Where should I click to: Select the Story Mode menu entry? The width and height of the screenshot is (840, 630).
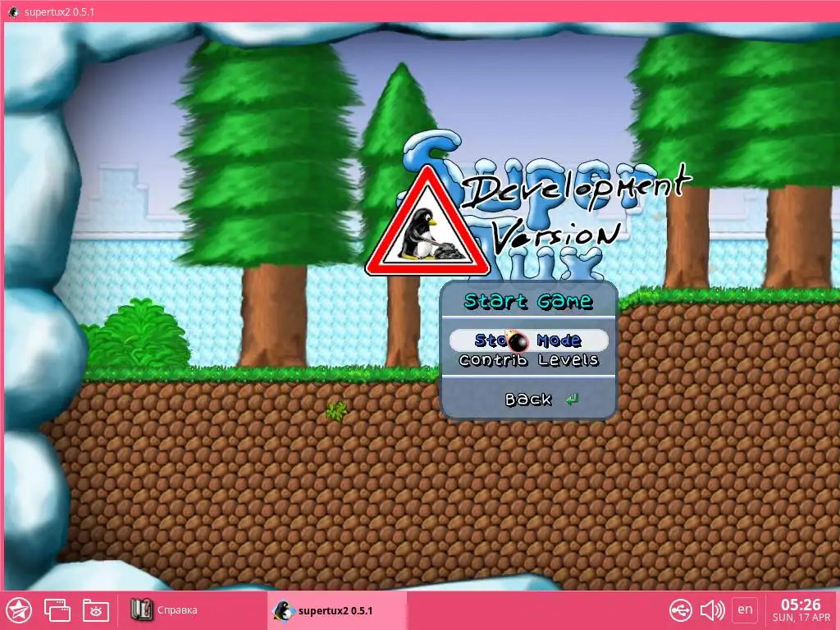[528, 340]
